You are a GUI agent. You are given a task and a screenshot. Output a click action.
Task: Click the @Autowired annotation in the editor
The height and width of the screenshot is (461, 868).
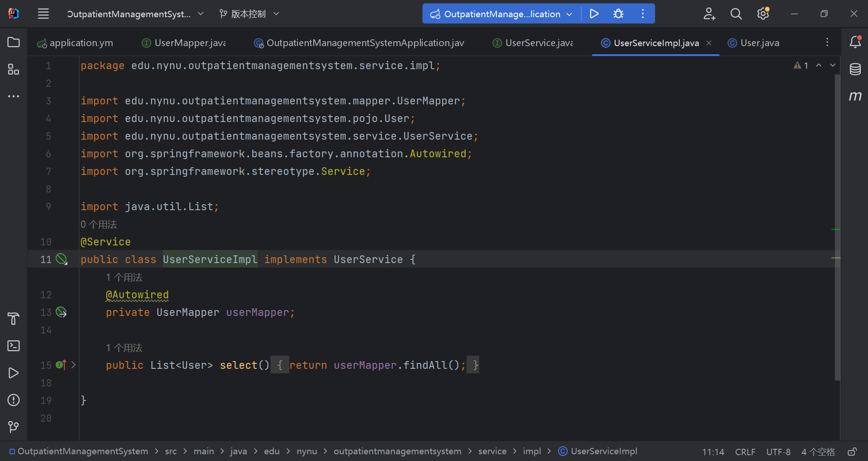pos(137,295)
